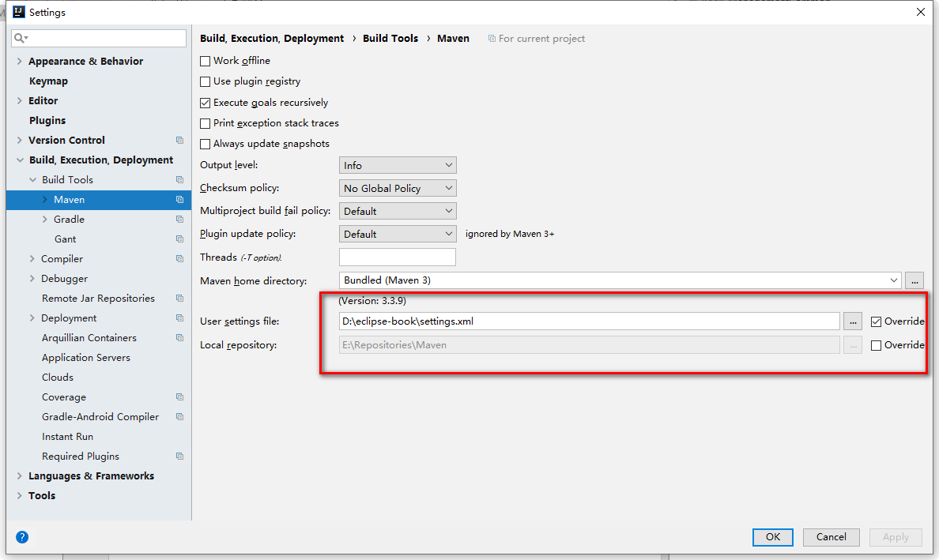Open Clouds settings page
This screenshot has width=939, height=560.
(x=58, y=377)
